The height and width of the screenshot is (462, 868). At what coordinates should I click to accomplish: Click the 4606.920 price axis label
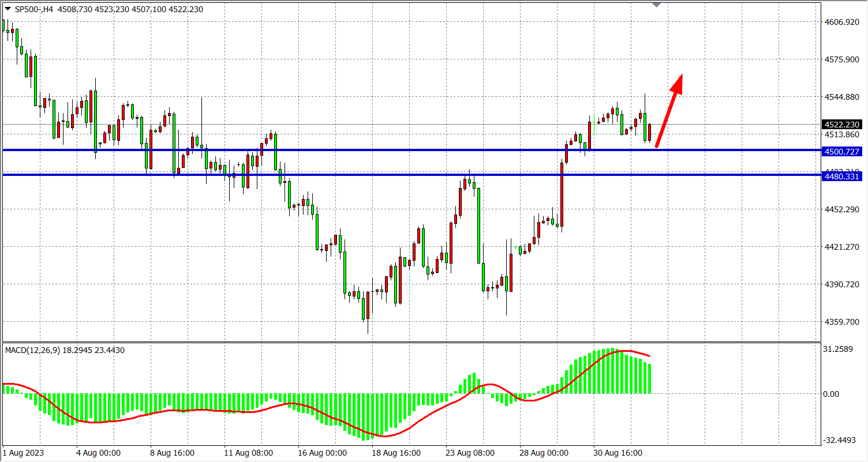(x=842, y=22)
